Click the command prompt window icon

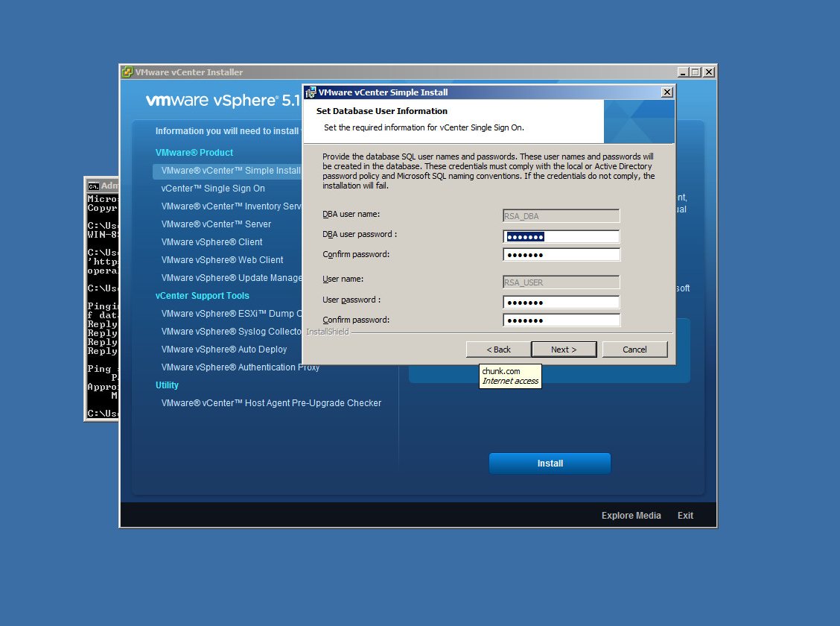[x=93, y=186]
